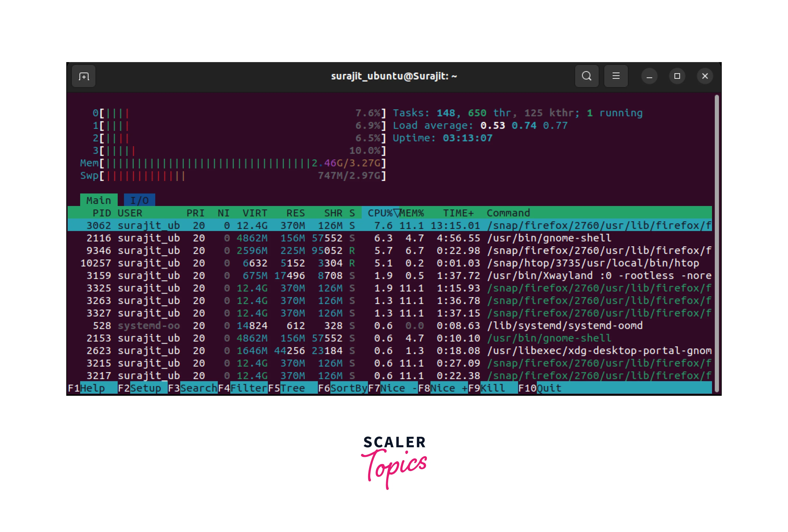Image resolution: width=788 pixels, height=532 pixels.
Task: Select the Main tab in htop
Action: (x=99, y=200)
